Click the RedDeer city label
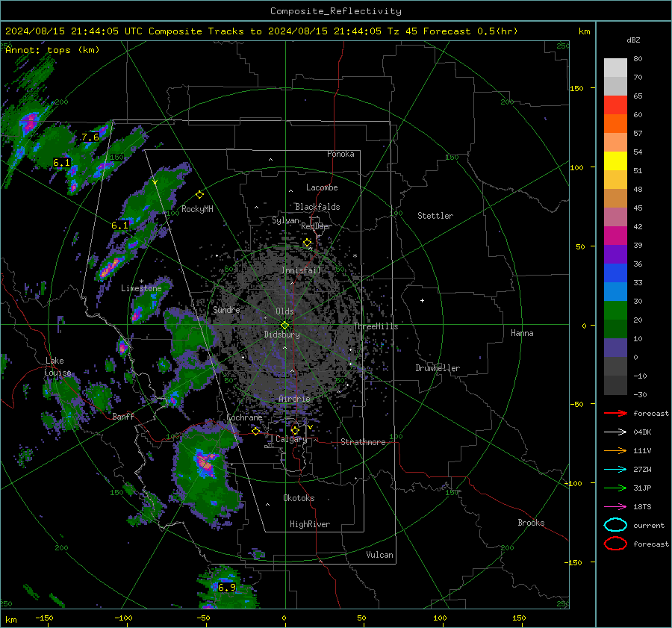This screenshot has height=628, width=672. pyautogui.click(x=317, y=226)
